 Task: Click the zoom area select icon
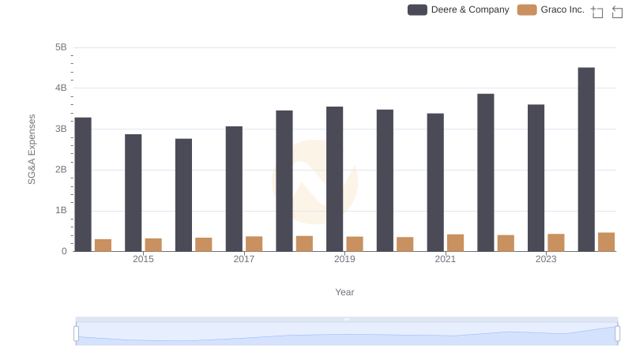point(597,12)
